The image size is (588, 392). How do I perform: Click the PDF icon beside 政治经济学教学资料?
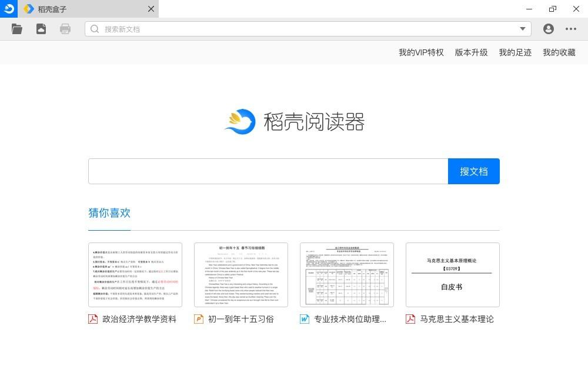(x=93, y=319)
